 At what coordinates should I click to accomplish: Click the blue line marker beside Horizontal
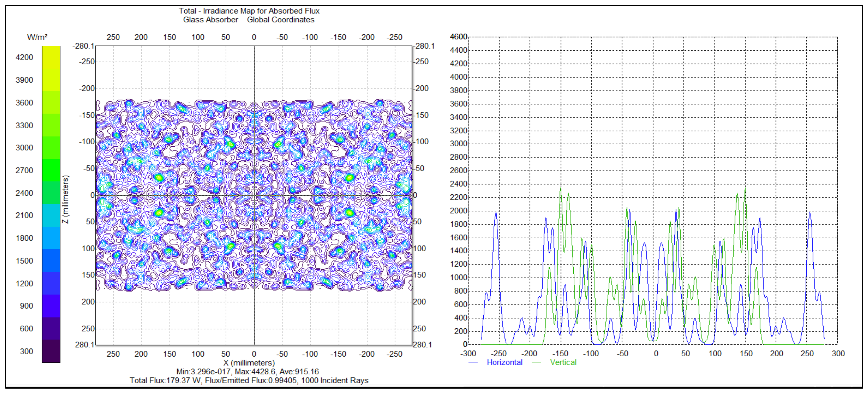(x=473, y=362)
